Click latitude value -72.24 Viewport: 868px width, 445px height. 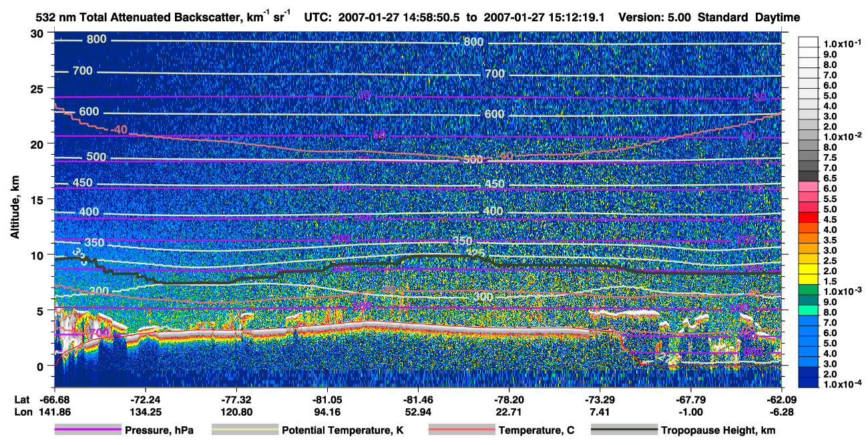click(144, 400)
